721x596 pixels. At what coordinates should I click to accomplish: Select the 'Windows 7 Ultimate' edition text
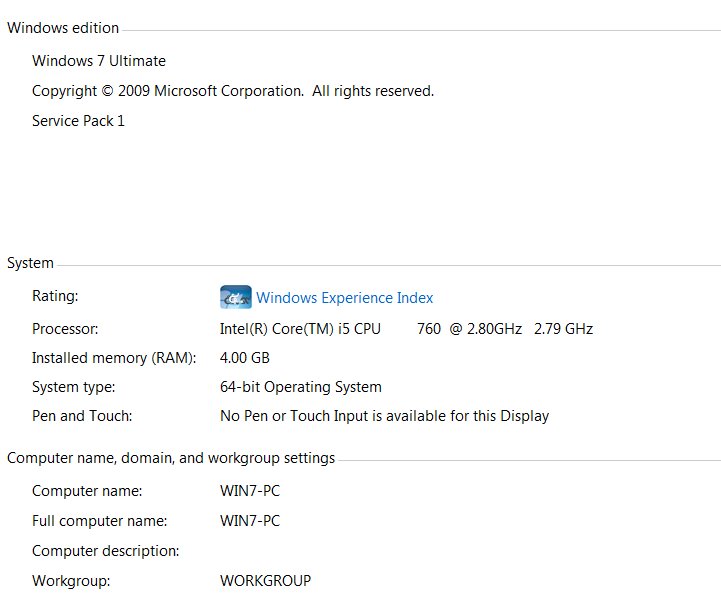click(99, 61)
